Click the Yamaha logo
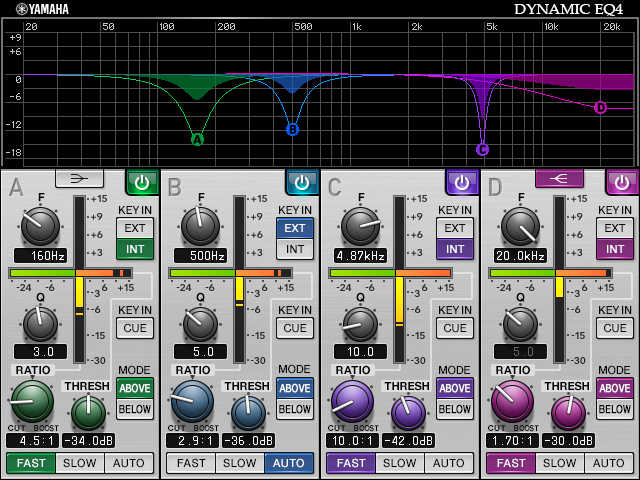 (x=42, y=9)
